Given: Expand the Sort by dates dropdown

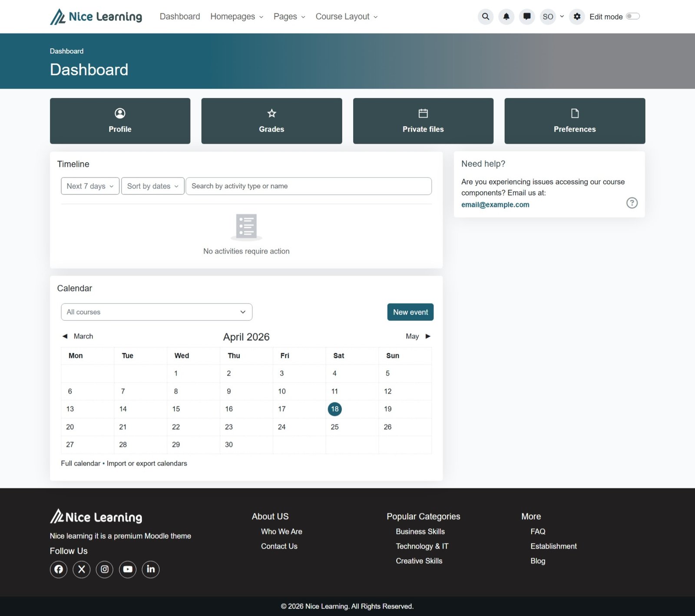Looking at the screenshot, I should pyautogui.click(x=152, y=186).
